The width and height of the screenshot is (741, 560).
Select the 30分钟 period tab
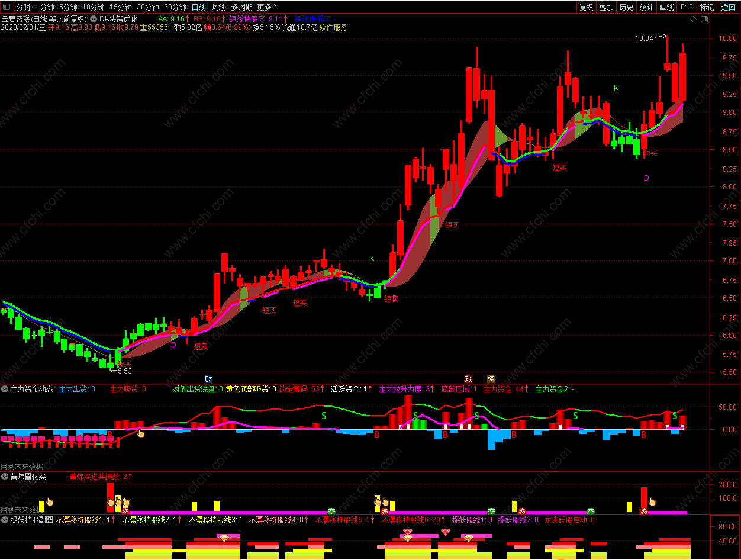coord(148,7)
